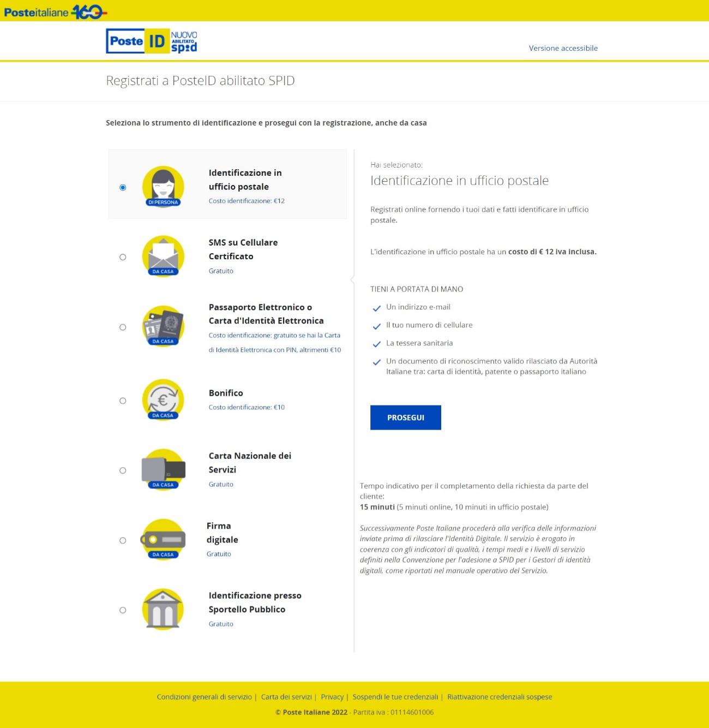The image size is (709, 728).
Task: Click the PosteID abilitato SPID logo
Action: tap(152, 41)
